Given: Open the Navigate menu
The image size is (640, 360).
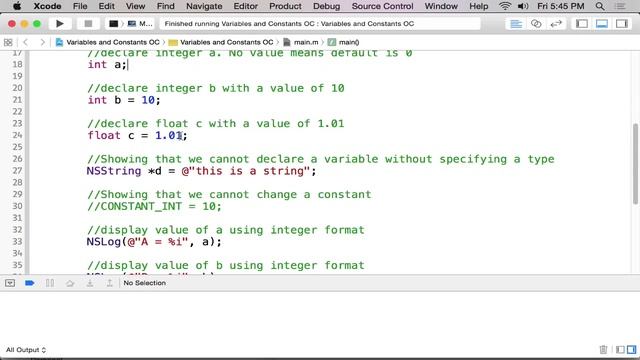Looking at the screenshot, I should (x=204, y=6).
